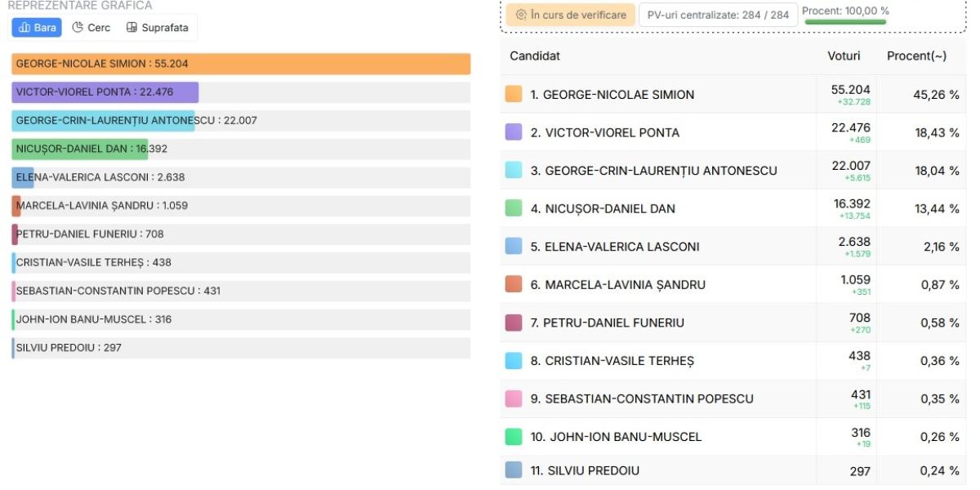Click the Procent(~) column header
The height and width of the screenshot is (490, 980).
(916, 56)
